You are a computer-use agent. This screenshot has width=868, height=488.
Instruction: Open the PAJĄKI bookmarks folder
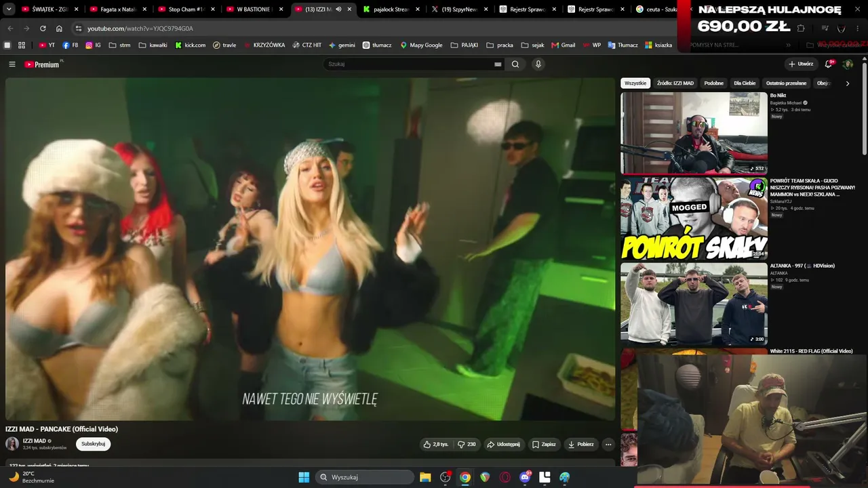pos(464,45)
